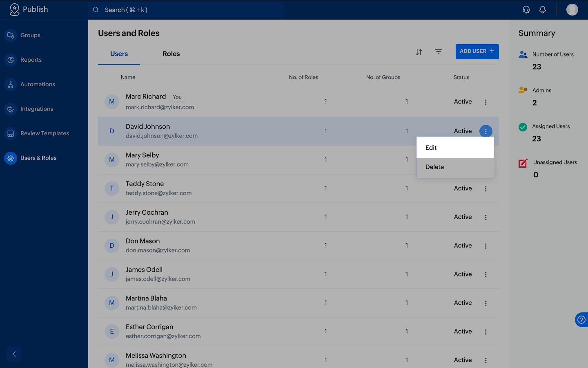
Task: Click the Assigned Users checkmark icon
Action: coord(523,127)
